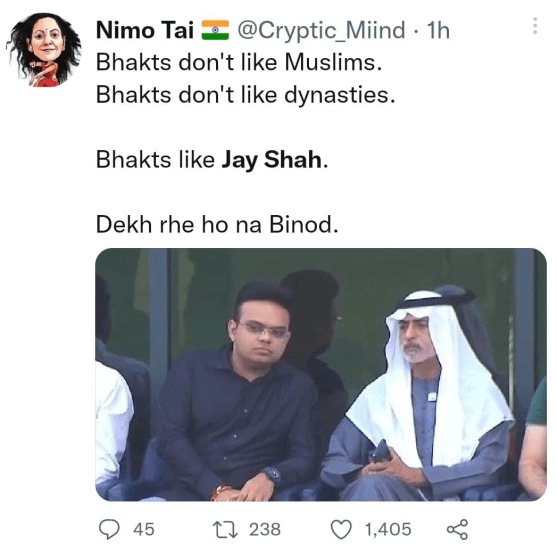View the 238 retweets count
The image size is (558, 552).
[x=265, y=529]
